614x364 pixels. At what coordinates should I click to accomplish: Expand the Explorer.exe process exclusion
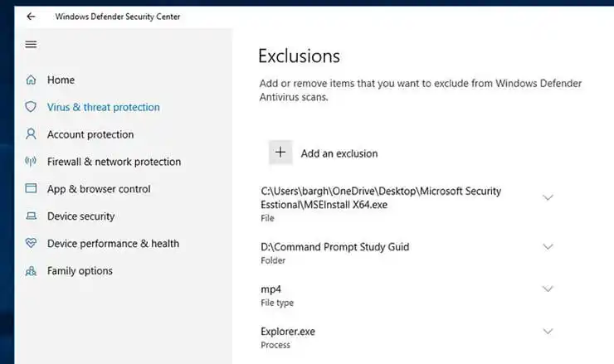(x=548, y=332)
